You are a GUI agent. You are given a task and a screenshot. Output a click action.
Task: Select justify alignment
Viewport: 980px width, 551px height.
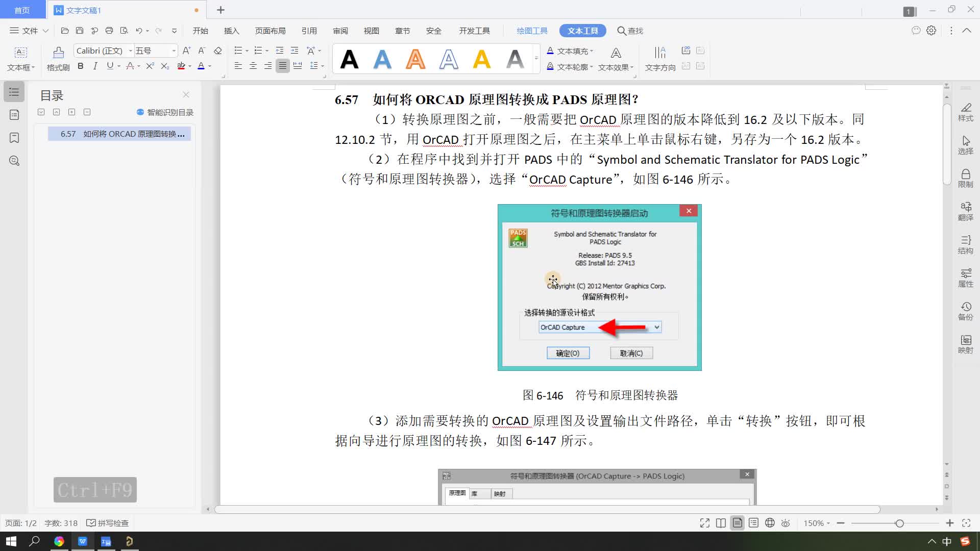pos(282,66)
